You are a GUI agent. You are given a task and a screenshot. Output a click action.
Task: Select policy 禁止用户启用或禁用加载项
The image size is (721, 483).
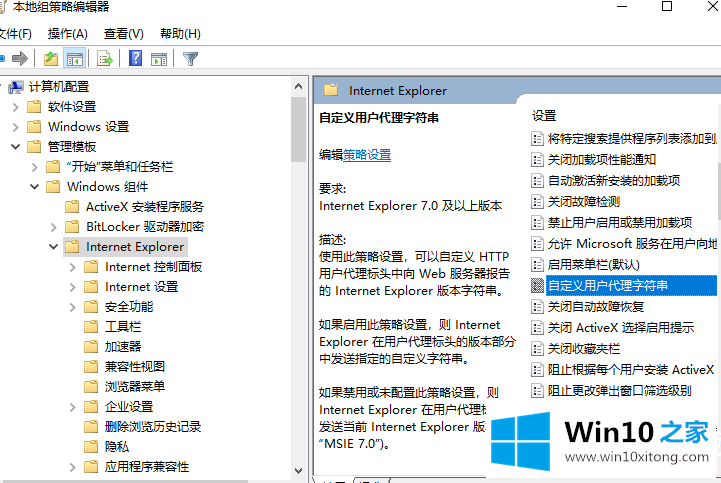click(x=620, y=223)
